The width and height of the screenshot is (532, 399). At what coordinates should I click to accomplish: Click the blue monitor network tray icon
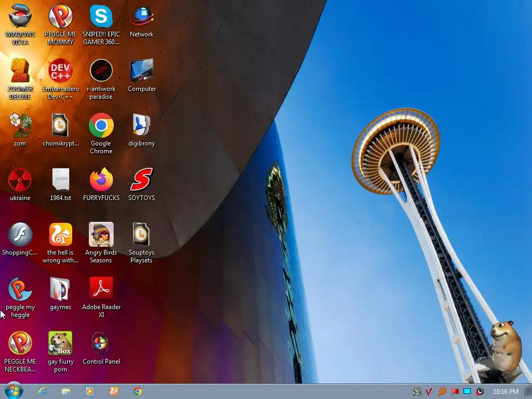[x=467, y=392]
